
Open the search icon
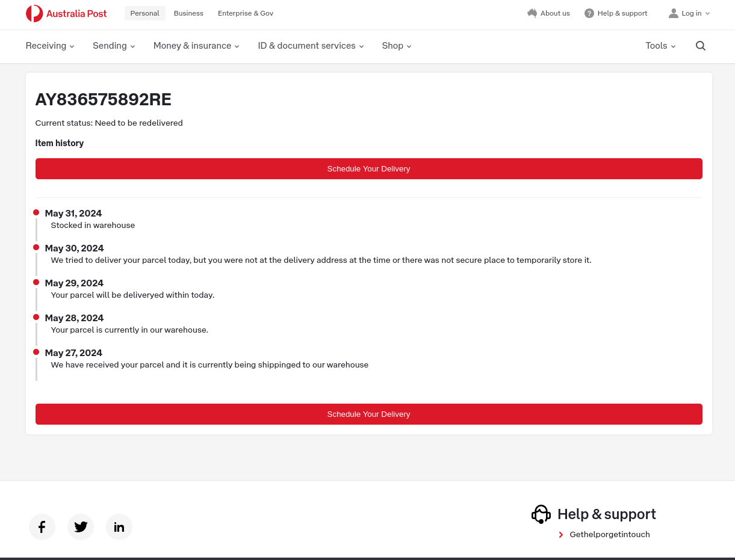700,46
